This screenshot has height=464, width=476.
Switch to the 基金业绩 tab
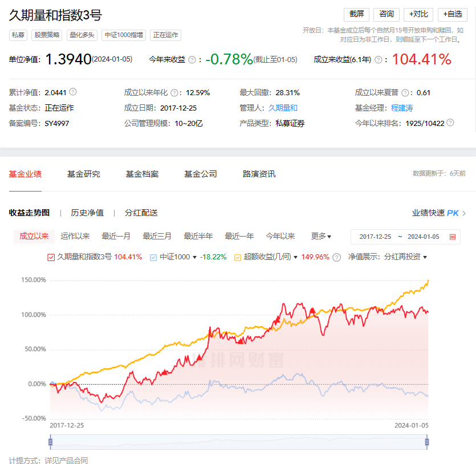point(25,174)
